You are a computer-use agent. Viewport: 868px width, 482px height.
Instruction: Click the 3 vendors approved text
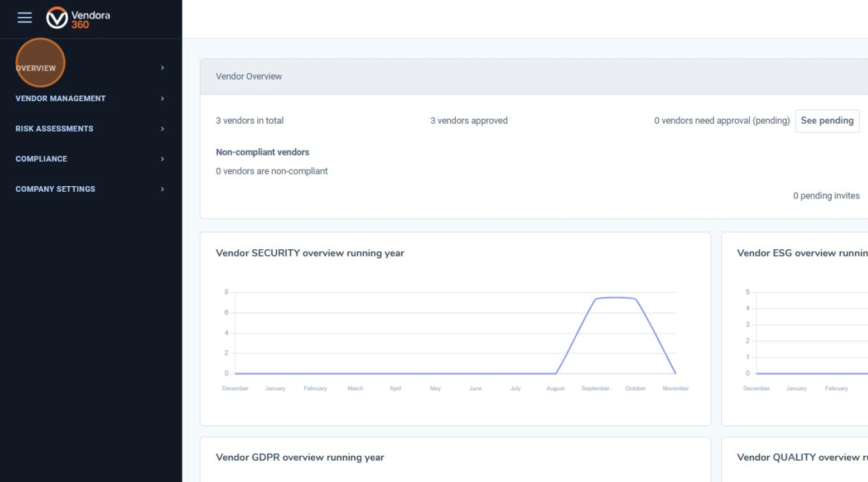tap(469, 121)
